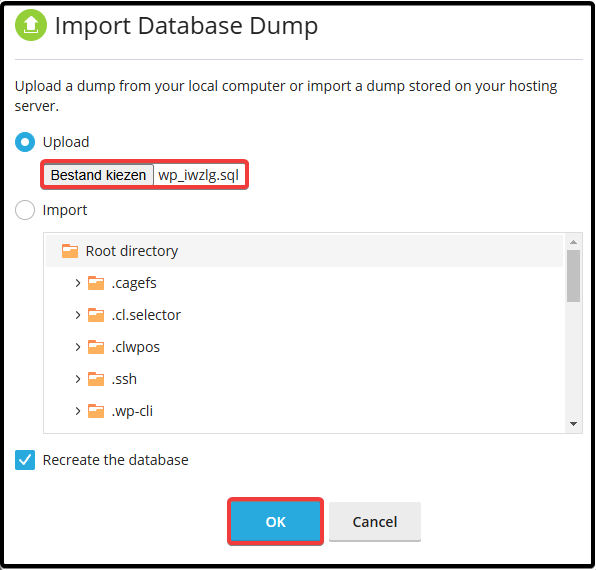Viewport: 596px width, 570px height.
Task: Click the .cagefs folder icon
Action: click(x=96, y=283)
